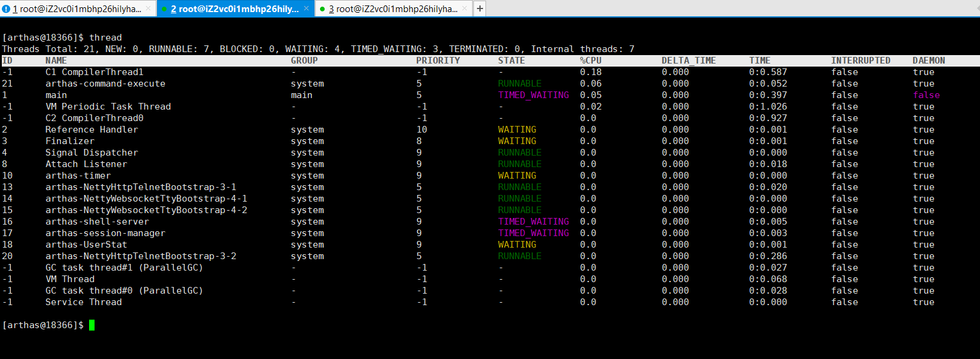Click time value 0:0.286
The image size is (980, 359).
(768, 256)
